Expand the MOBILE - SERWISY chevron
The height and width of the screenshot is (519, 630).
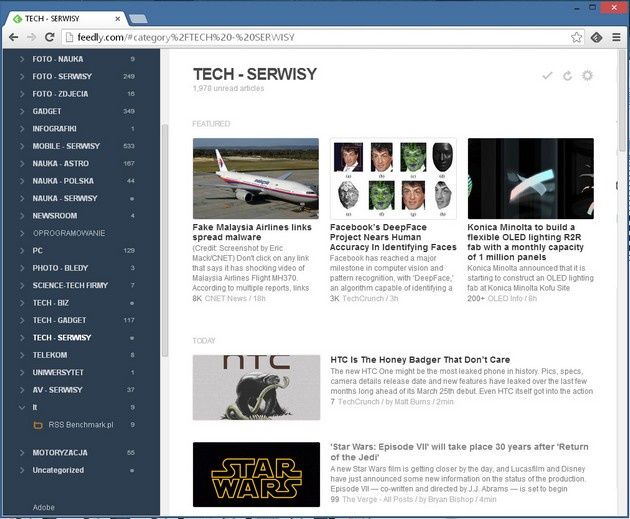click(x=22, y=146)
